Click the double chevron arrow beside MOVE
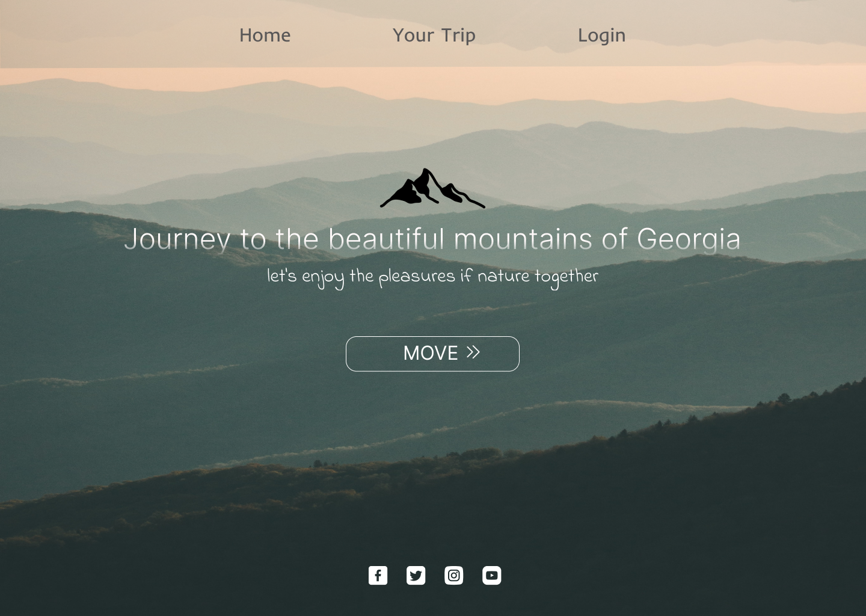 click(473, 353)
